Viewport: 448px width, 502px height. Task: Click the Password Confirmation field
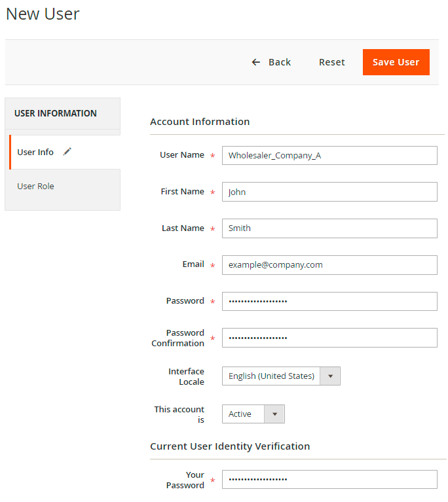coord(329,338)
